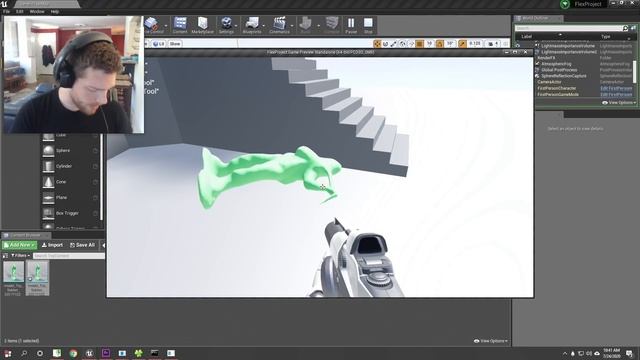Click the Content Browser search field
The image size is (640, 360).
point(69,256)
